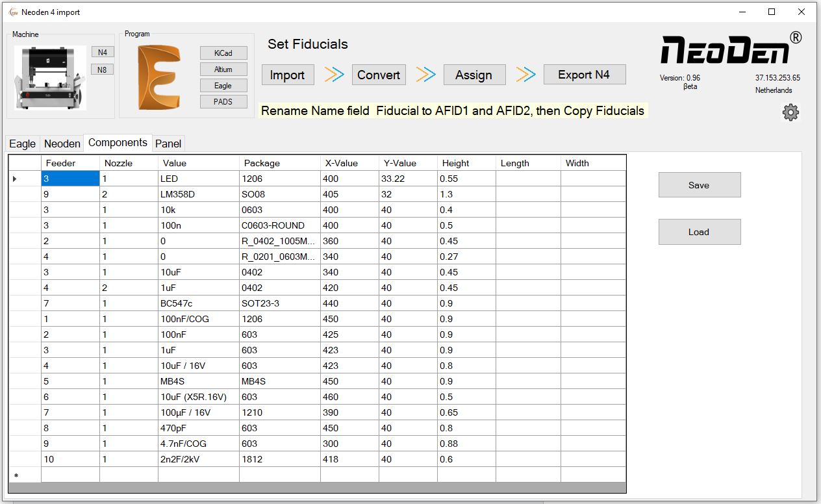The height and width of the screenshot is (504, 821).
Task: Click the Export N4 button
Action: pos(584,74)
